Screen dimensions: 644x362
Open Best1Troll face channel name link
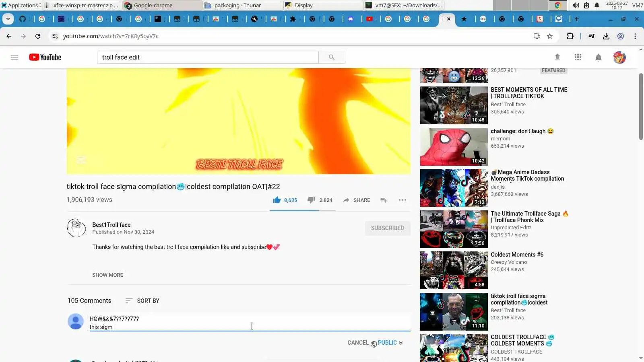tap(111, 225)
